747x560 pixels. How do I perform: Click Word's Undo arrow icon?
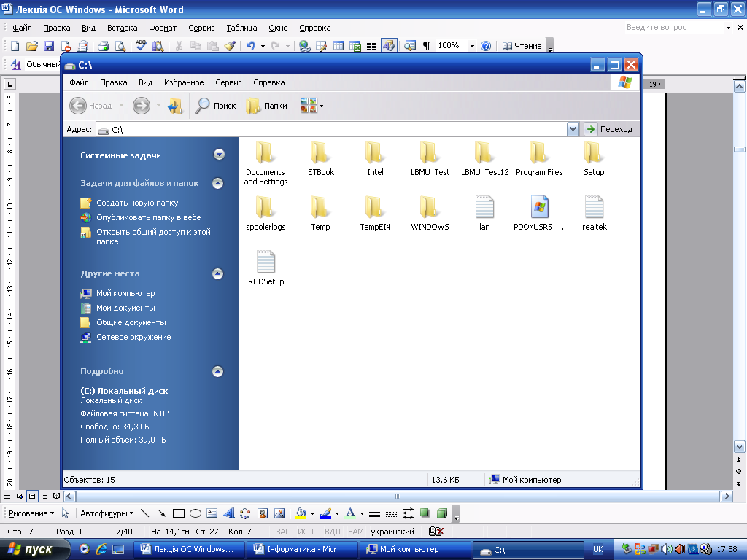(251, 46)
